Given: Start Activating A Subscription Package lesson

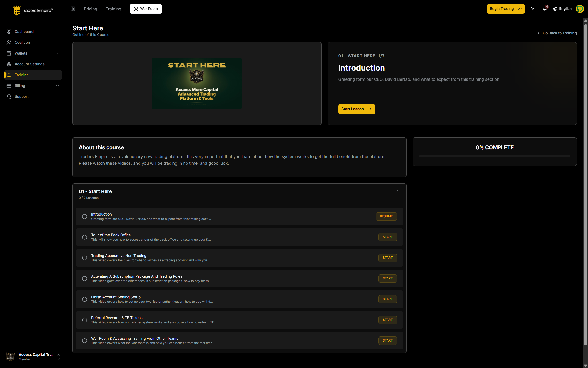Looking at the screenshot, I should click(387, 279).
